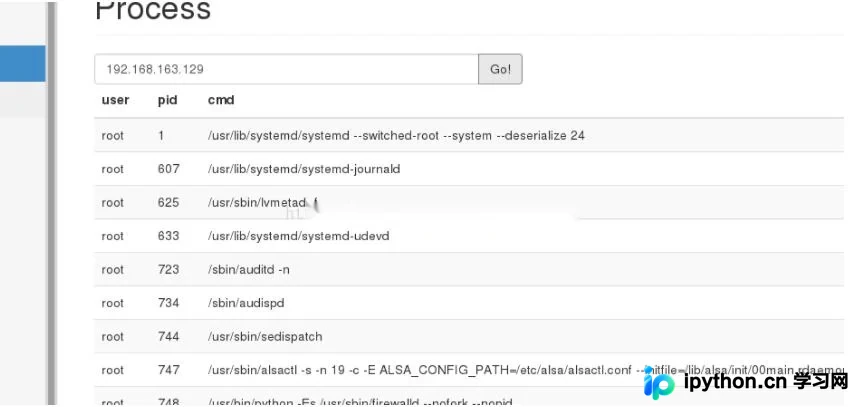The height and width of the screenshot is (407, 854).
Task: Select the lvmetad process row
Action: point(469,202)
